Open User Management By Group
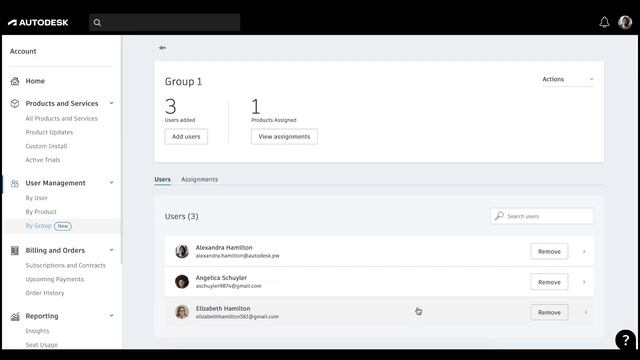This screenshot has height=360, width=640. point(38,226)
